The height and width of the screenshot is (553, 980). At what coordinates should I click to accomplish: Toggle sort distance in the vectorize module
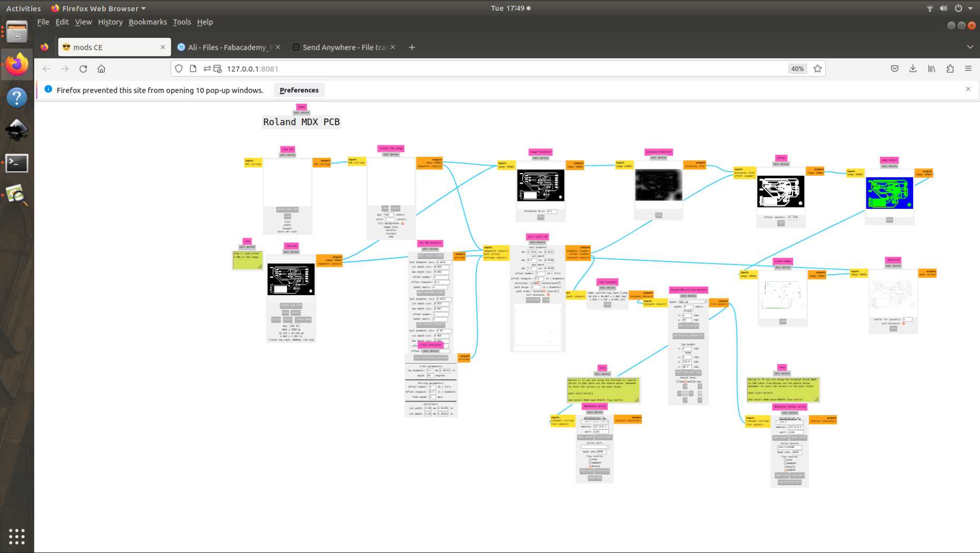click(x=904, y=324)
